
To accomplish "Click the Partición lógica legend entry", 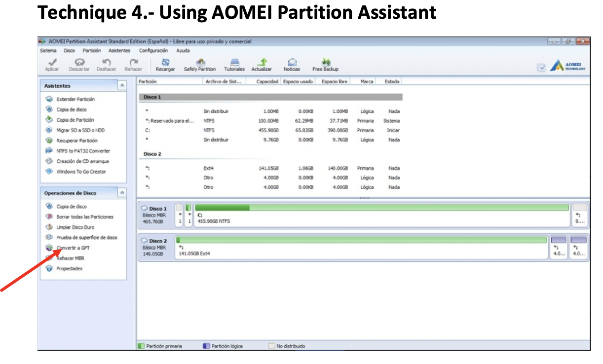I will (223, 346).
